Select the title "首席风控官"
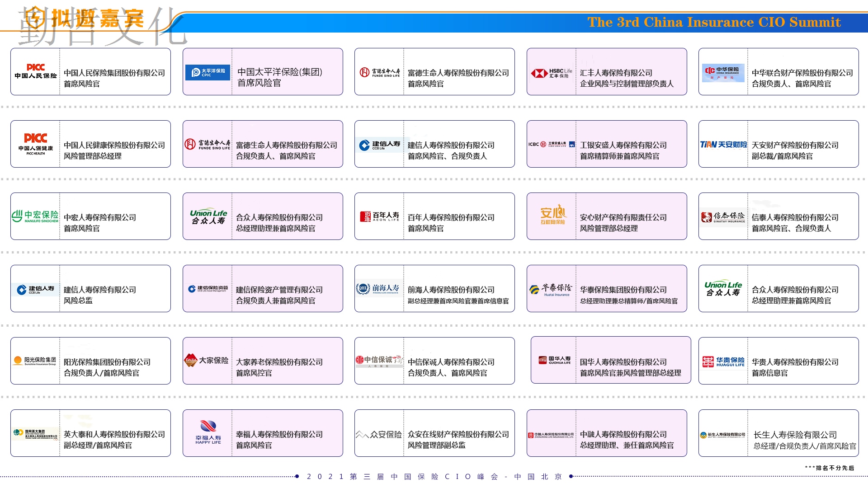The height and width of the screenshot is (488, 868). click(x=254, y=373)
